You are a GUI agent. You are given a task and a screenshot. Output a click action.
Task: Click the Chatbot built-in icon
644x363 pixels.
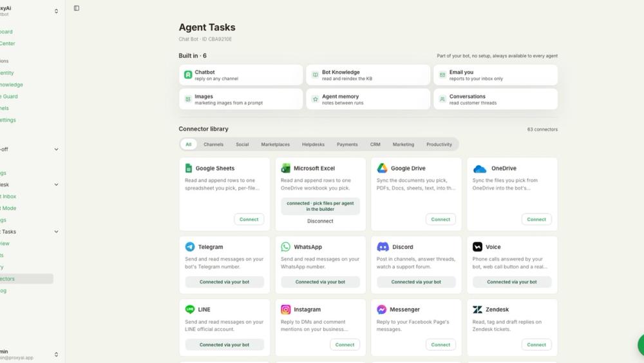[x=187, y=75]
